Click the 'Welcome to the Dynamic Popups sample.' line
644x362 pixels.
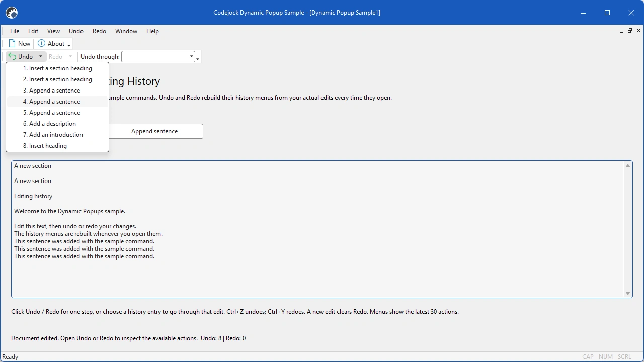(69, 211)
